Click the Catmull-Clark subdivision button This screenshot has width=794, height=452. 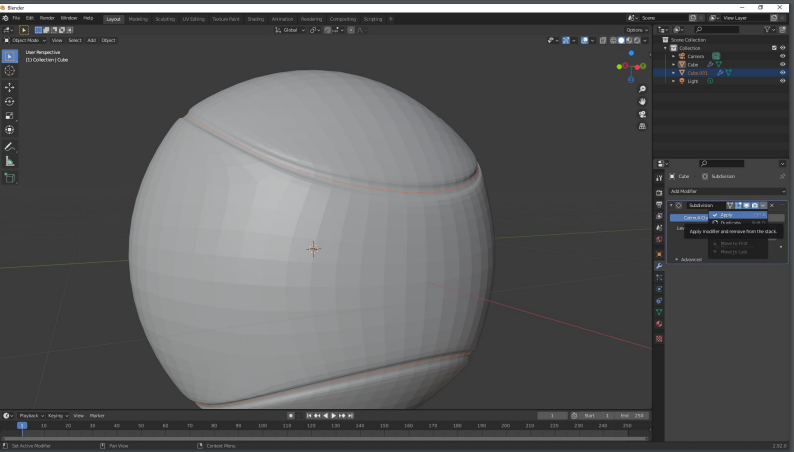[689, 217]
